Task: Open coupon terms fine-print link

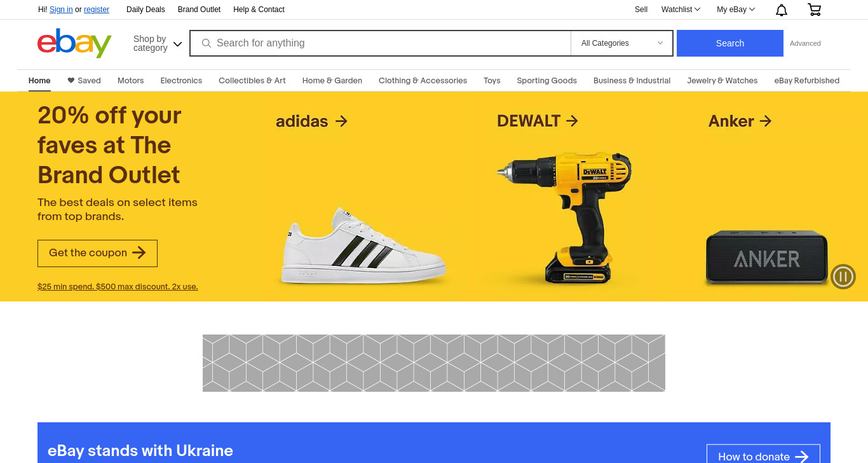Action: (118, 287)
